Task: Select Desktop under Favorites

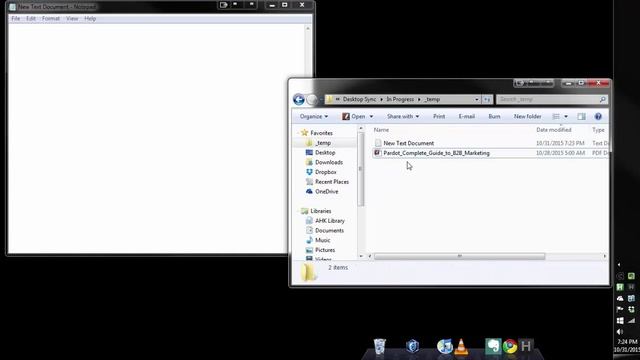Action: tap(325, 153)
